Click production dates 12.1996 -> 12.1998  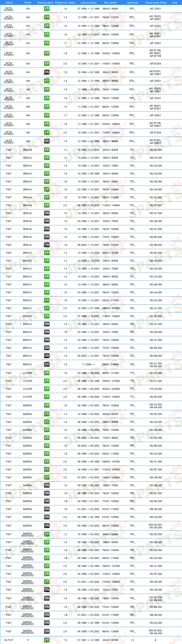click(x=88, y=53)
